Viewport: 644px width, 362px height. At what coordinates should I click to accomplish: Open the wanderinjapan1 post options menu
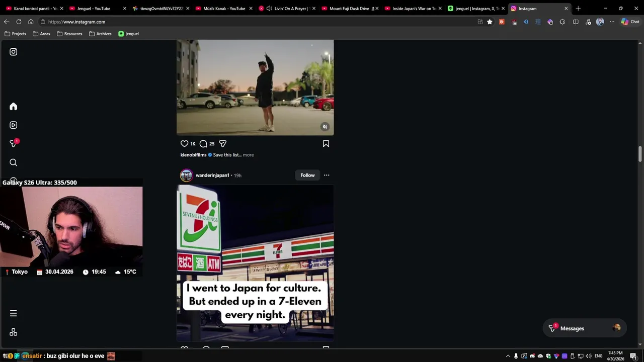pos(327,175)
